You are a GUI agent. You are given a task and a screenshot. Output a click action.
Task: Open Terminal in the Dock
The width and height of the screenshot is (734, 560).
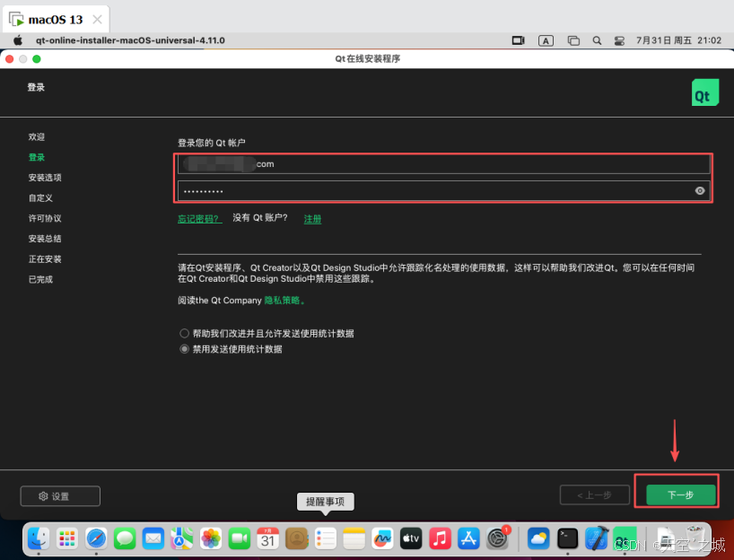(x=567, y=538)
